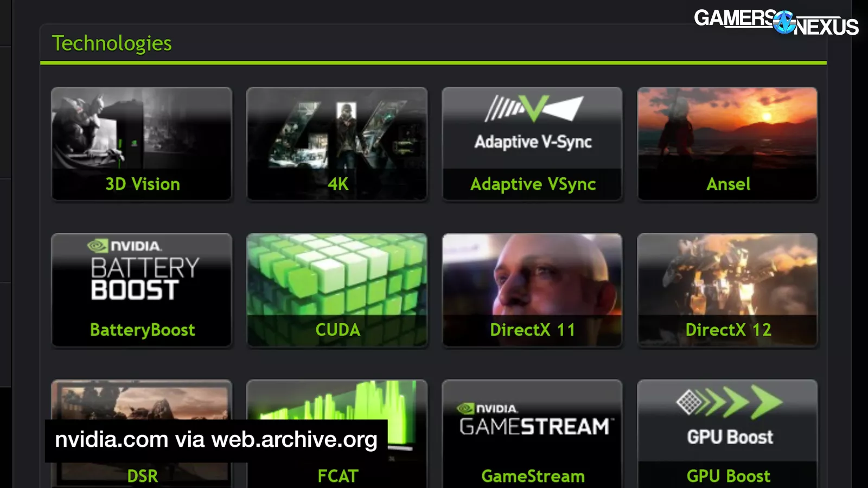Open the Adaptive VSync text link
This screenshot has width=868, height=488.
pos(533,184)
